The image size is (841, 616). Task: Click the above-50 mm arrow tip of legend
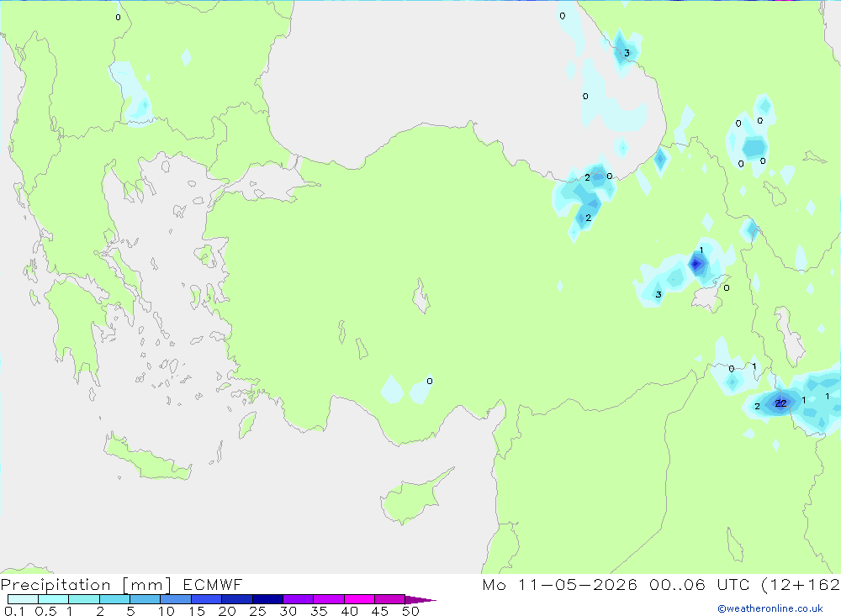pyautogui.click(x=420, y=599)
